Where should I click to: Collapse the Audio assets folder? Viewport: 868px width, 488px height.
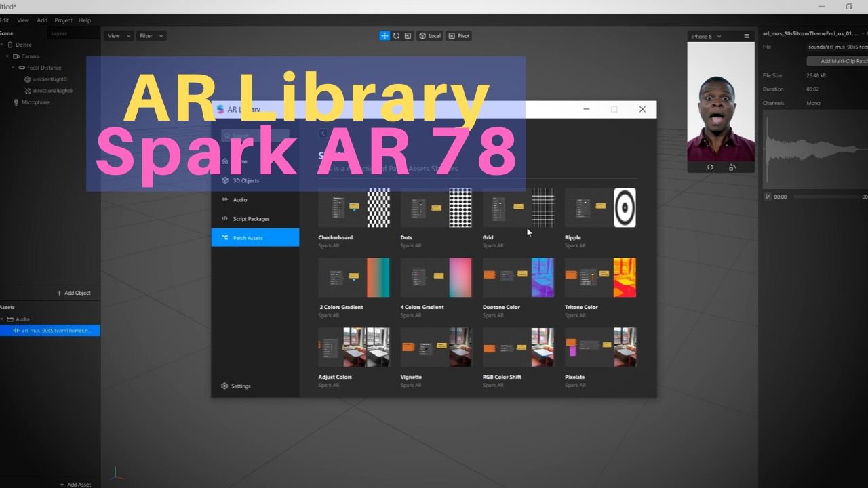[x=2, y=319]
